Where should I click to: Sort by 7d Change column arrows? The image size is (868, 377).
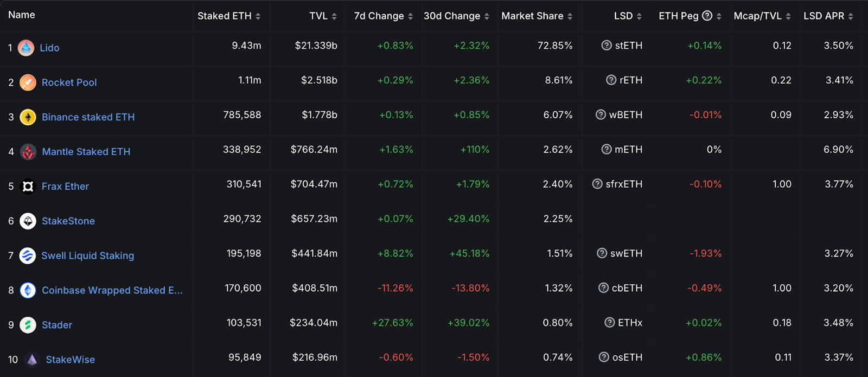(x=411, y=16)
